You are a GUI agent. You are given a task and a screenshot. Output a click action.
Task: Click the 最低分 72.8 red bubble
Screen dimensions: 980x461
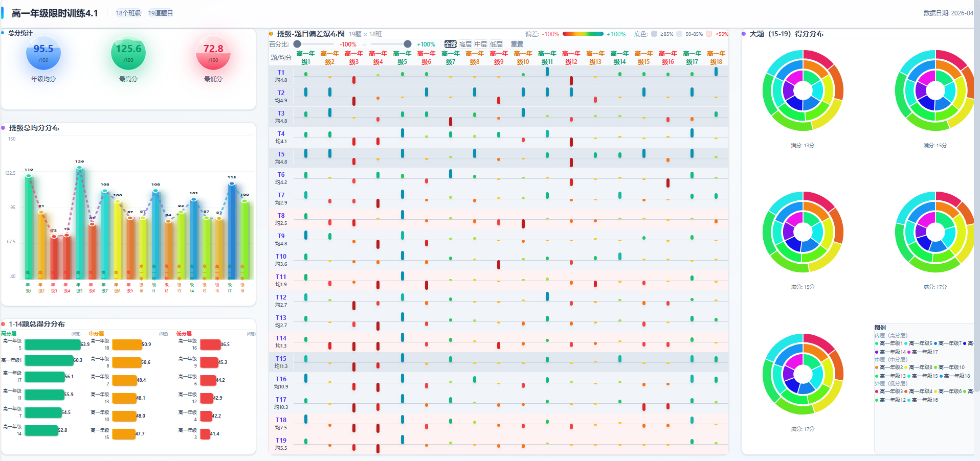[x=213, y=53]
